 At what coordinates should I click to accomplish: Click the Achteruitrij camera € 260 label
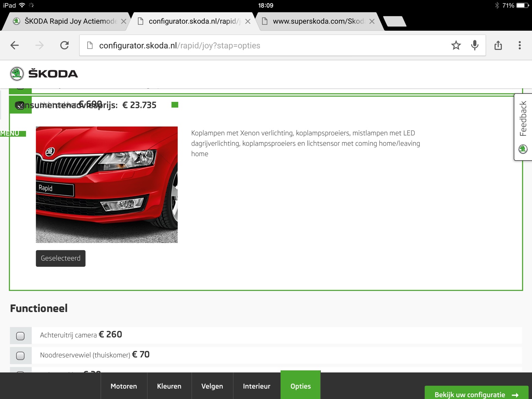[81, 335]
